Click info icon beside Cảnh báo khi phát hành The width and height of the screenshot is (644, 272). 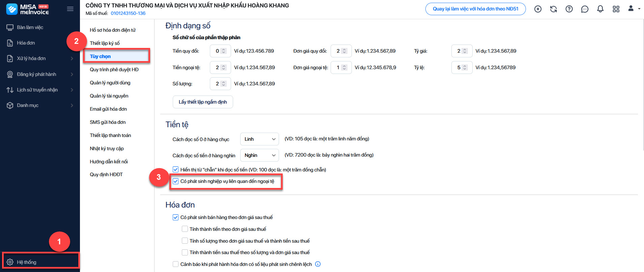click(318, 264)
